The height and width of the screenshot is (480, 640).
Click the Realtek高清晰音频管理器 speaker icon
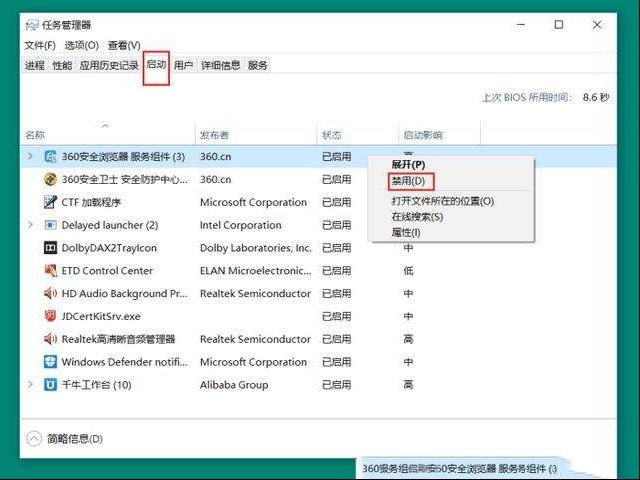coord(50,339)
